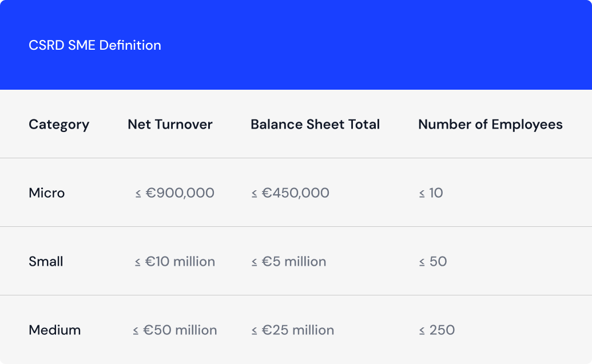The image size is (592, 364).
Task: Click the ≤ 10 employees cell
Action: point(431,193)
